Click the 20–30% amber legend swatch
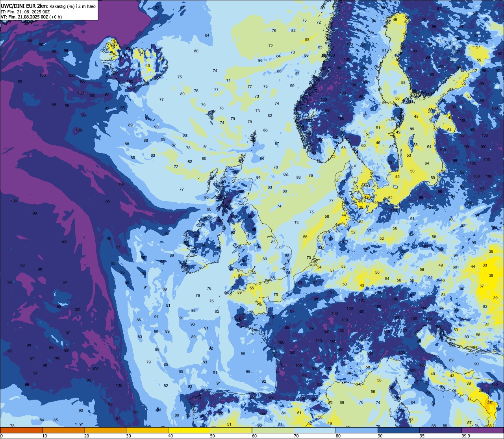504x439 pixels. point(105,430)
